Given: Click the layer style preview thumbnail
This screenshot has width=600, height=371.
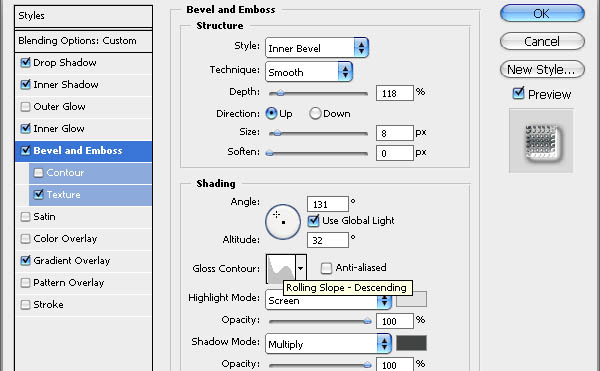Looking at the screenshot, I should (541, 141).
